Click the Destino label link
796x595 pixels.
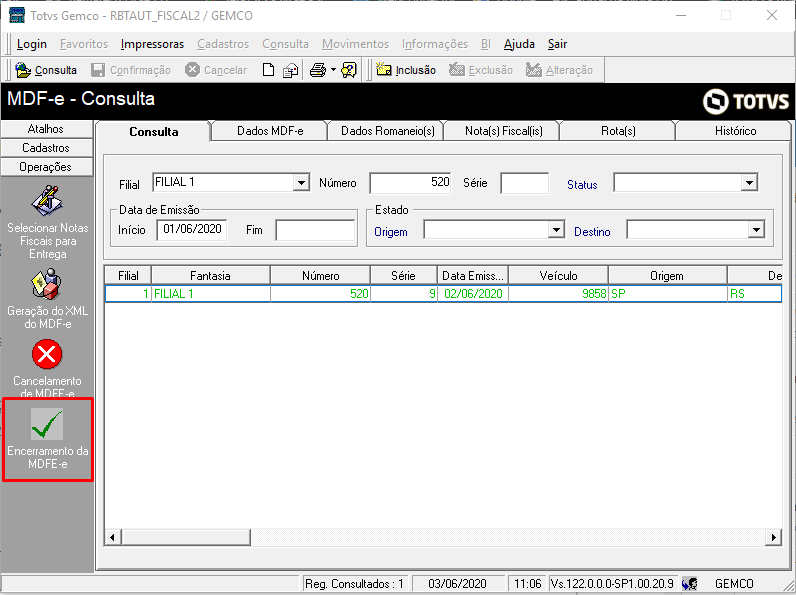[592, 232]
